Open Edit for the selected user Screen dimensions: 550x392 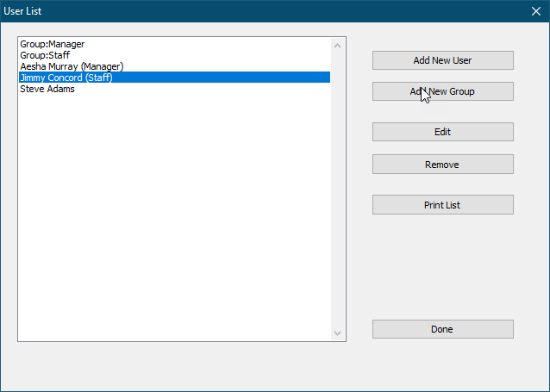(x=442, y=132)
